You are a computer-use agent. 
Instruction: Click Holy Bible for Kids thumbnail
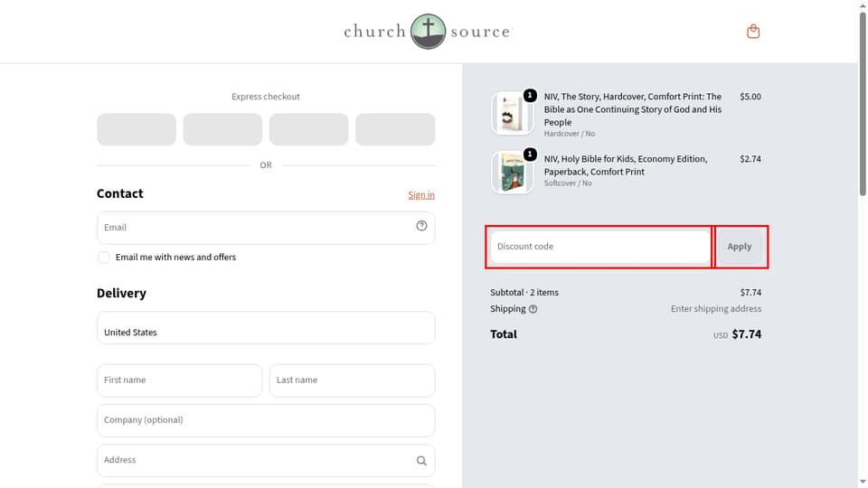512,173
